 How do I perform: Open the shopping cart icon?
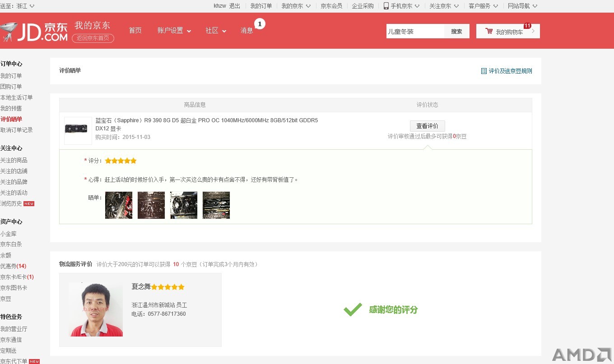[489, 31]
